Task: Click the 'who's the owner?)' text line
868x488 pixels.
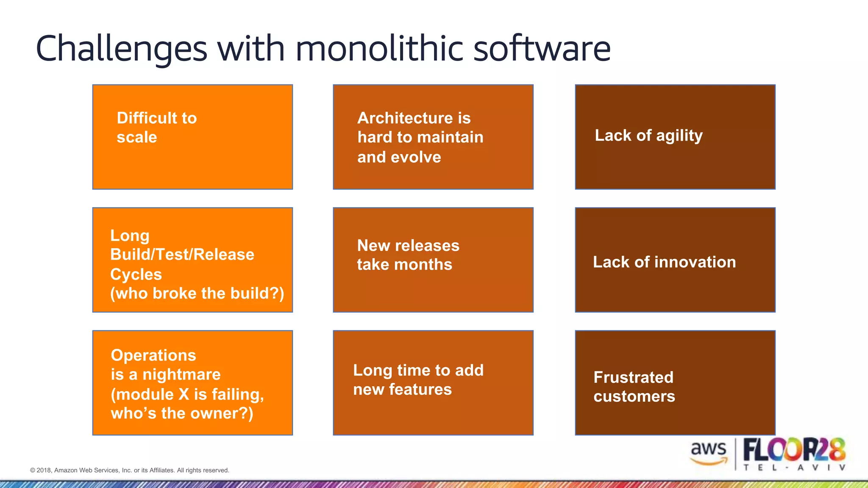Action: click(x=182, y=413)
